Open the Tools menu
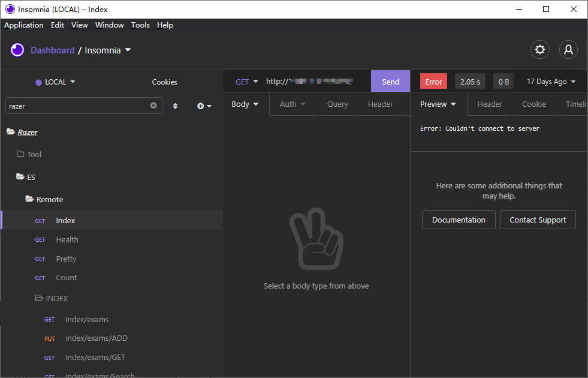The image size is (588, 378). pos(140,25)
